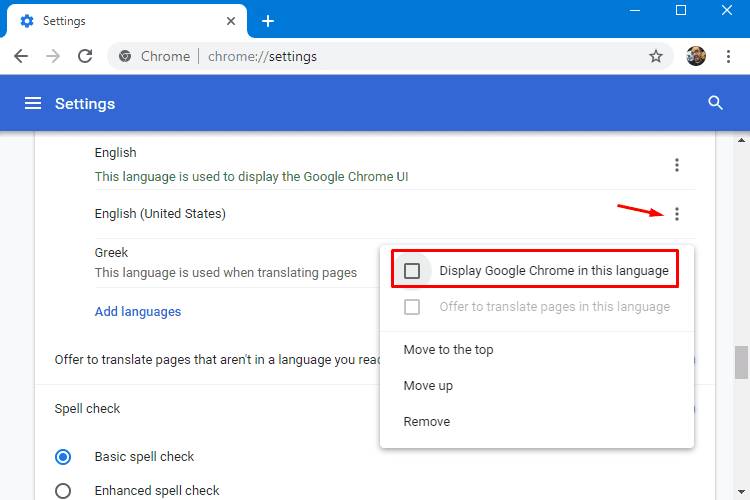Click the scrollbar down arrow
This screenshot has height=500, width=750.
pos(741,491)
